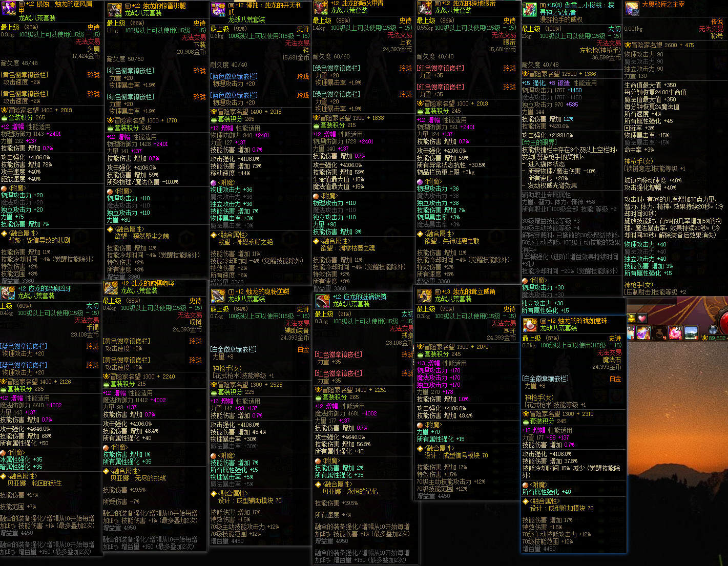Click the fusion text 贝亚娜：永恒的记忆

click(350, 491)
